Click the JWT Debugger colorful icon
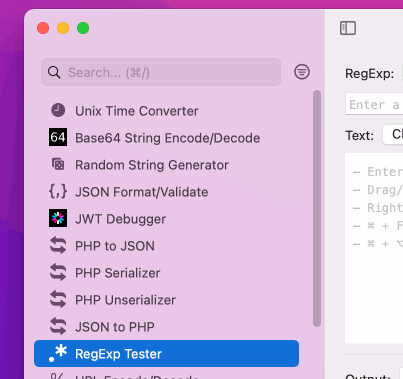403x379 pixels. click(58, 218)
